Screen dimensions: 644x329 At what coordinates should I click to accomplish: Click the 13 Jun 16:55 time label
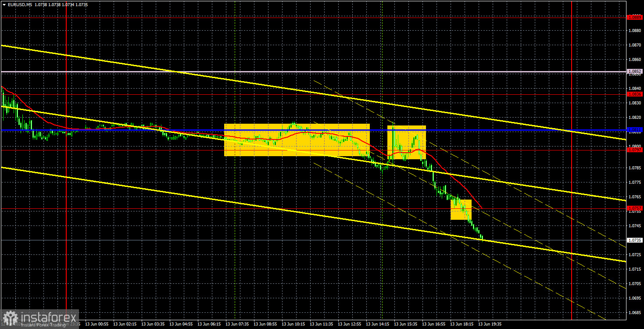pos(433,324)
